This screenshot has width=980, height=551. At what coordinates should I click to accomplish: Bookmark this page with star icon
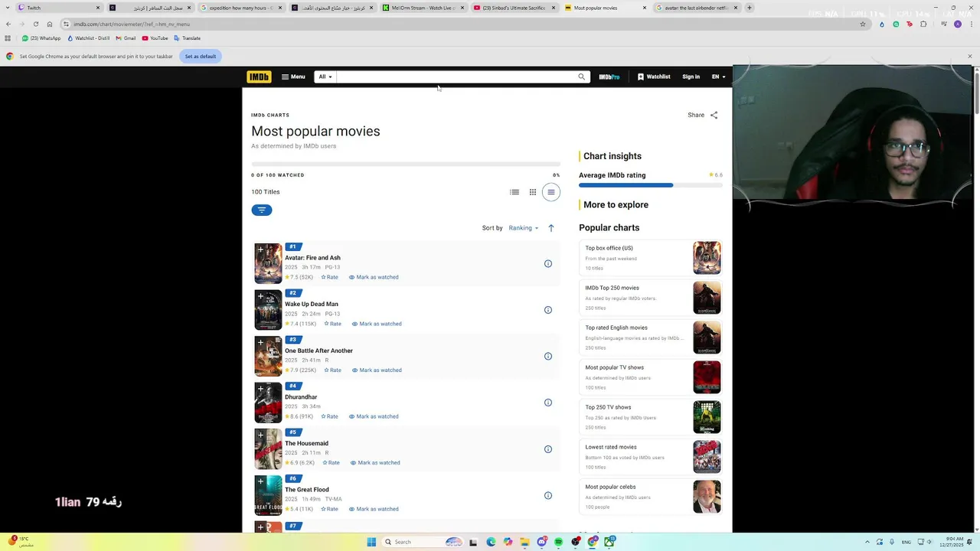(x=863, y=24)
